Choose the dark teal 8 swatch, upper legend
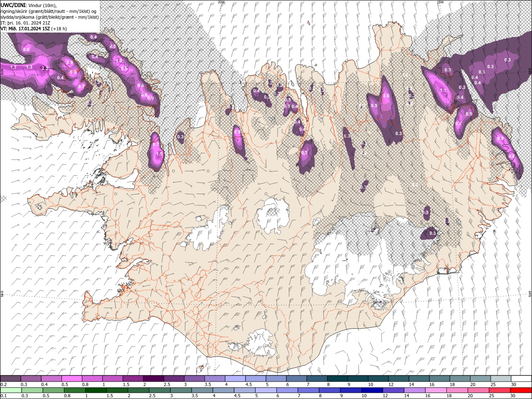Viewport: 532px width, 399px height. coord(337,379)
